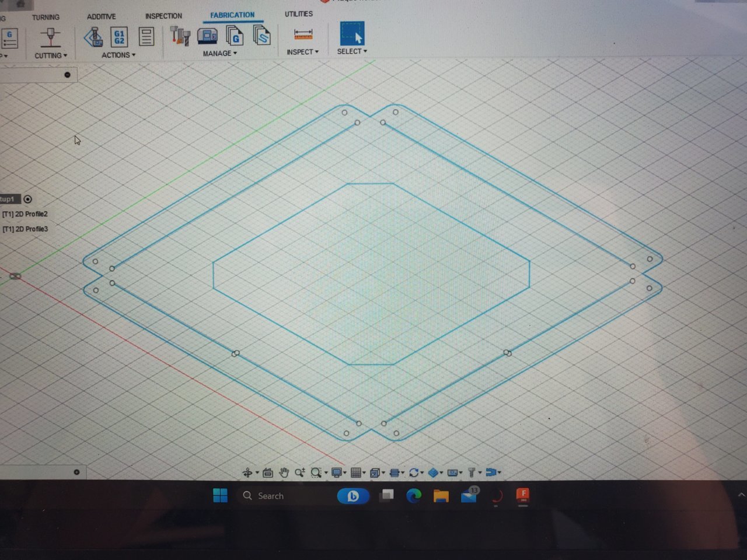This screenshot has width=747, height=560.
Task: Switch to the UTILITIES tab
Action: tap(299, 14)
